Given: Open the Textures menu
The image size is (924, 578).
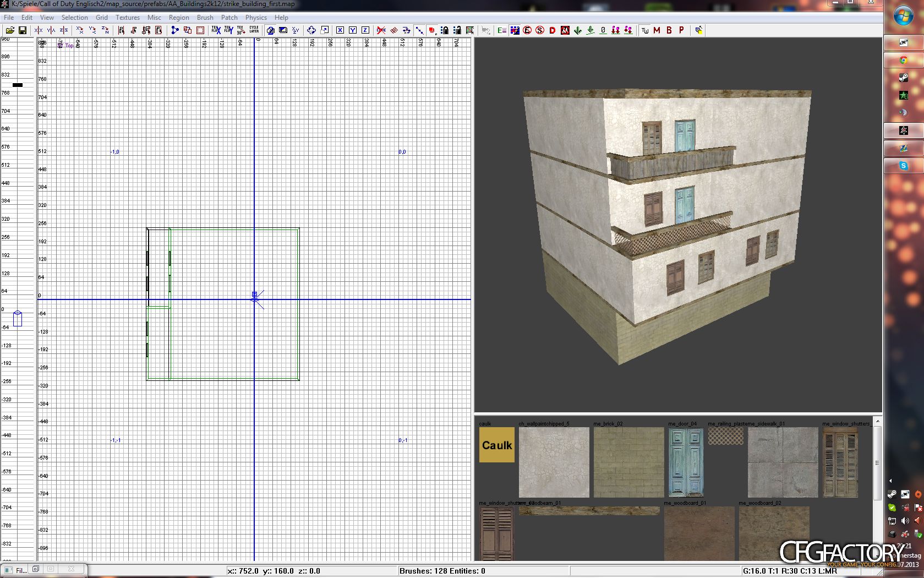Looking at the screenshot, I should pyautogui.click(x=128, y=18).
